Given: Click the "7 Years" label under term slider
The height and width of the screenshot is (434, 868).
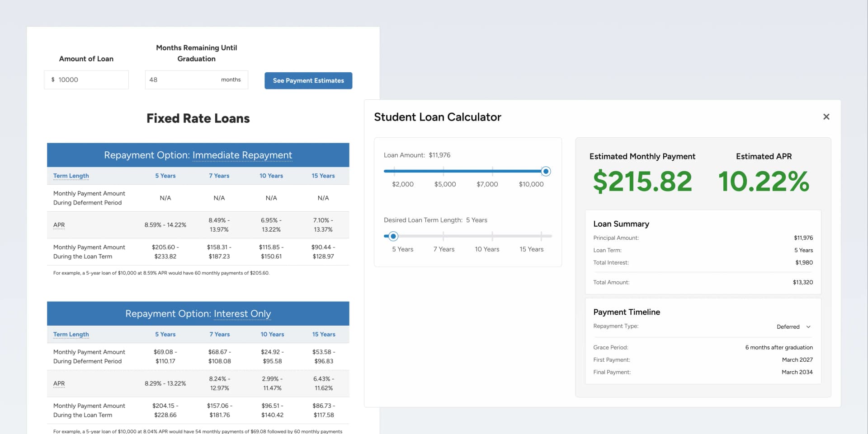Looking at the screenshot, I should tap(444, 249).
